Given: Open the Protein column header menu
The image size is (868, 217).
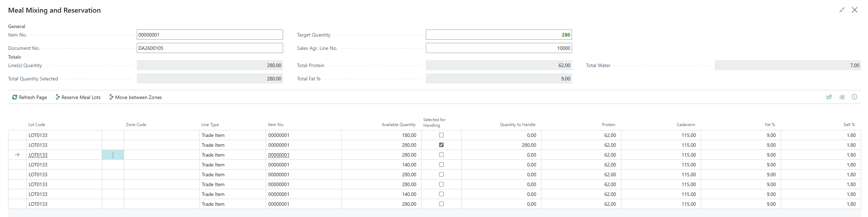Looking at the screenshot, I should pos(608,125).
